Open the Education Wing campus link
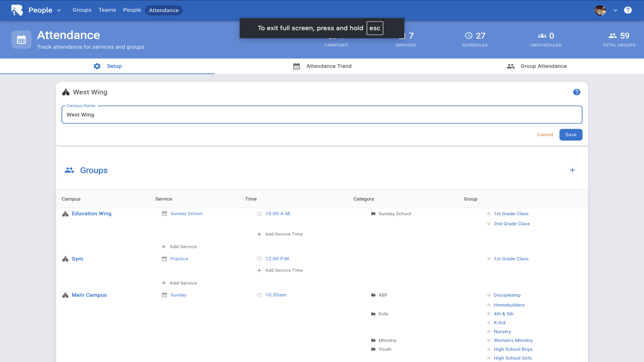The height and width of the screenshot is (362, 644). [x=91, y=214]
